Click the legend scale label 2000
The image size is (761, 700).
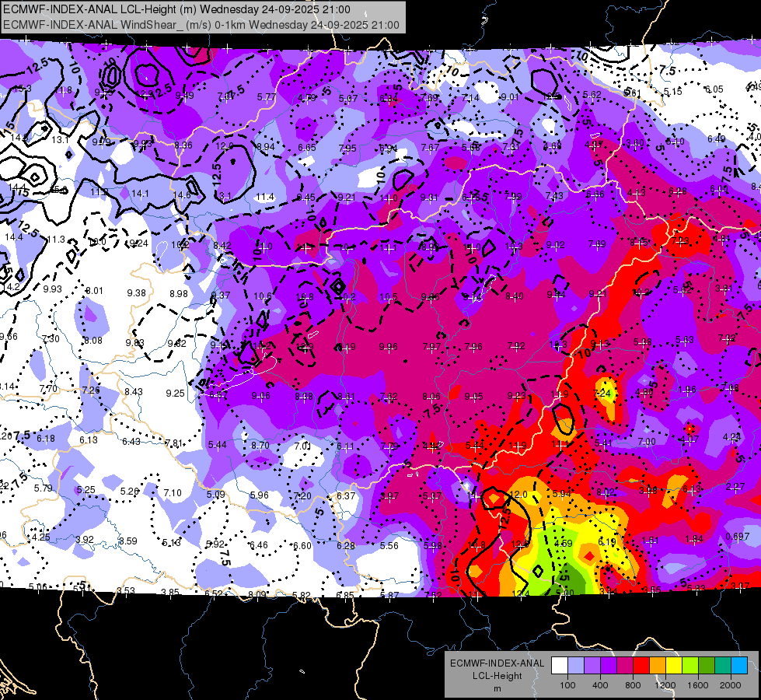click(731, 685)
